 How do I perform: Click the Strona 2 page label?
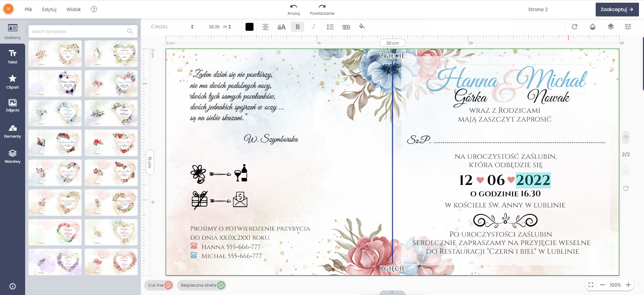click(538, 9)
